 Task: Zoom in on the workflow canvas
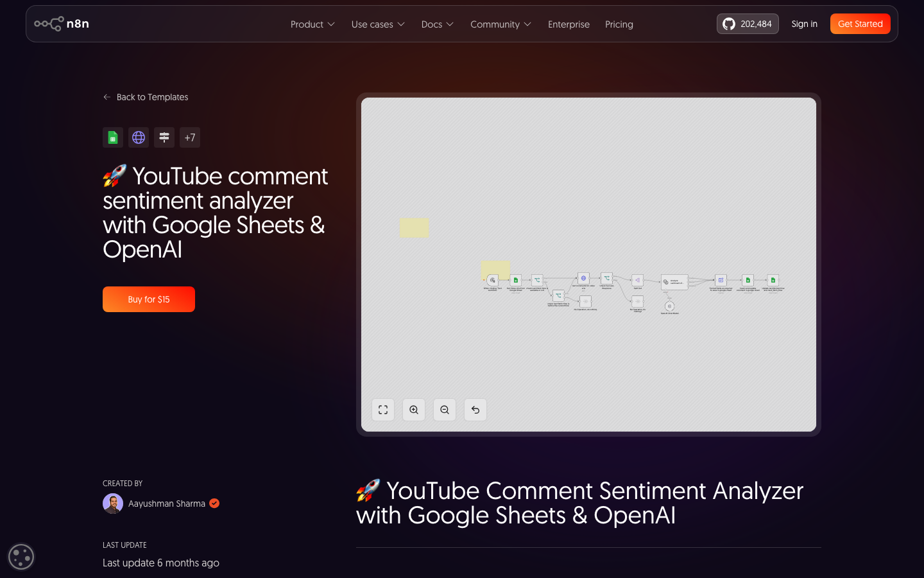414,410
